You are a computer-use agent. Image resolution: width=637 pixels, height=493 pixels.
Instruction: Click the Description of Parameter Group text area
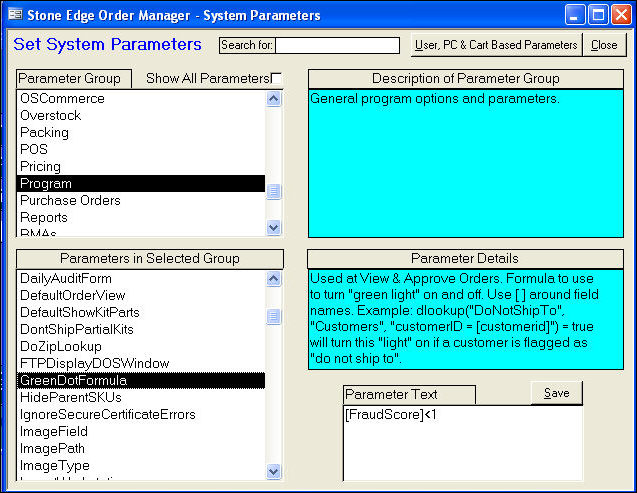(466, 163)
